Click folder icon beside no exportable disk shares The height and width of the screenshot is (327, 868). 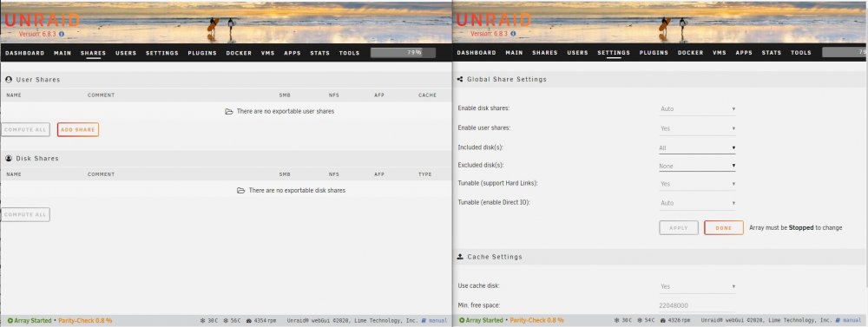[240, 190]
